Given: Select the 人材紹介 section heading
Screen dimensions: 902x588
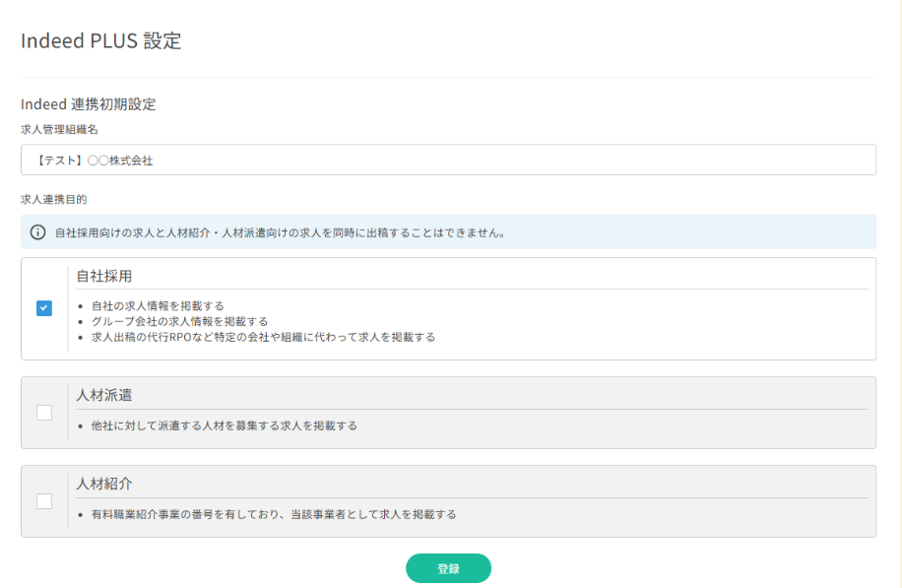Looking at the screenshot, I should click(x=104, y=484).
